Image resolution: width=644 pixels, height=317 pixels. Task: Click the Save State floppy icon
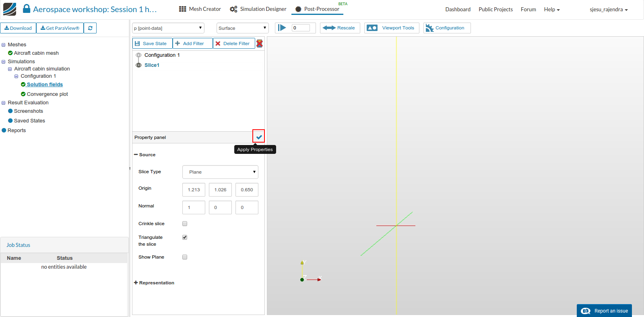pos(137,44)
